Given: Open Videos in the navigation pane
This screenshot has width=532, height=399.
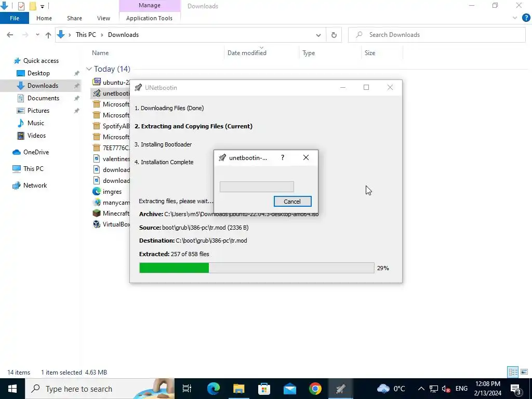Looking at the screenshot, I should point(36,136).
